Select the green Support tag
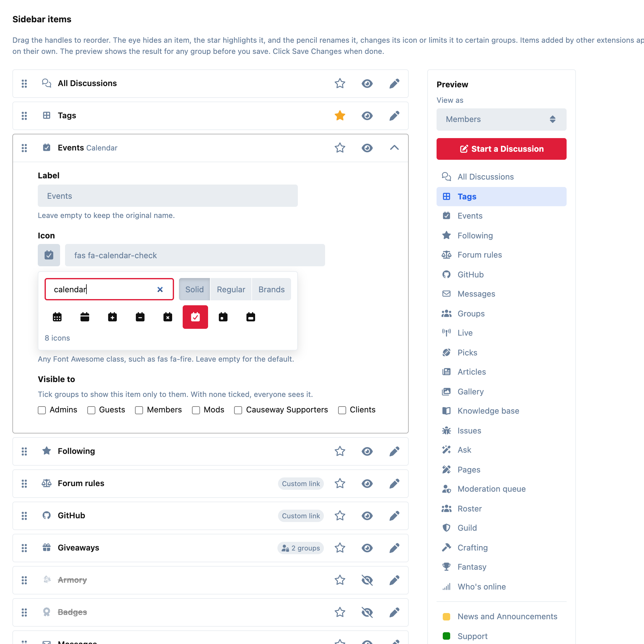This screenshot has height=644, width=644. point(501,636)
